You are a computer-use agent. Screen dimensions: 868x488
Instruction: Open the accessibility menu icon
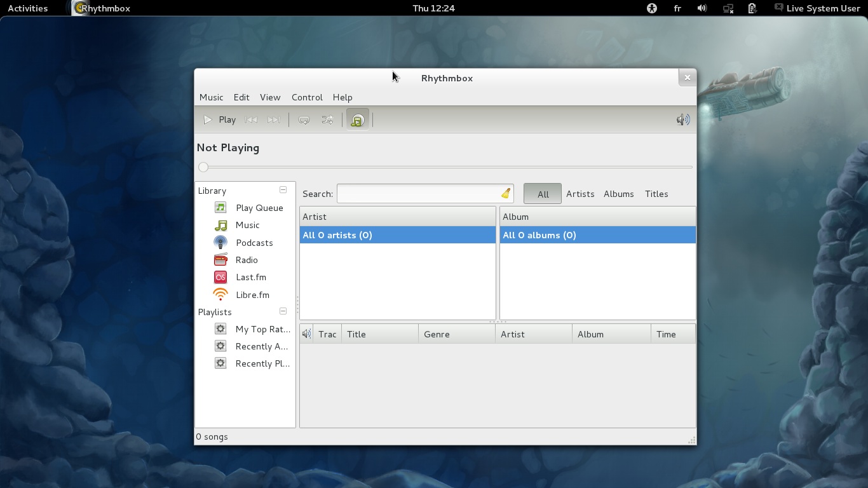click(651, 8)
